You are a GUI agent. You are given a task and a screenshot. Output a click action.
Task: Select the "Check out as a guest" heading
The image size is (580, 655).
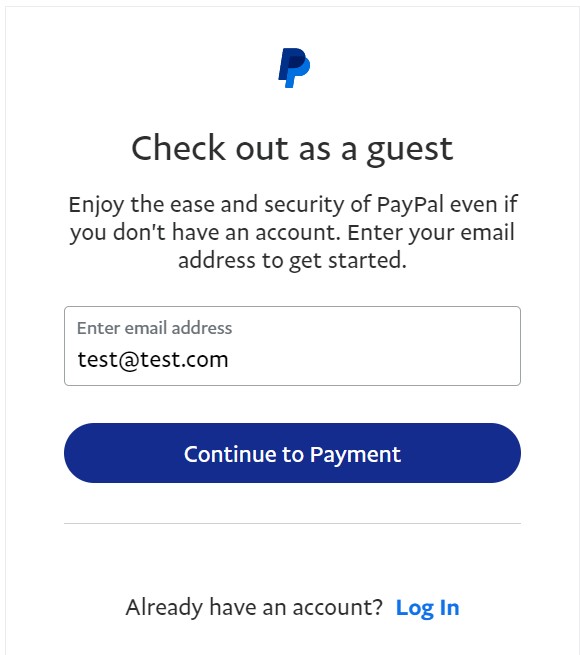click(292, 150)
